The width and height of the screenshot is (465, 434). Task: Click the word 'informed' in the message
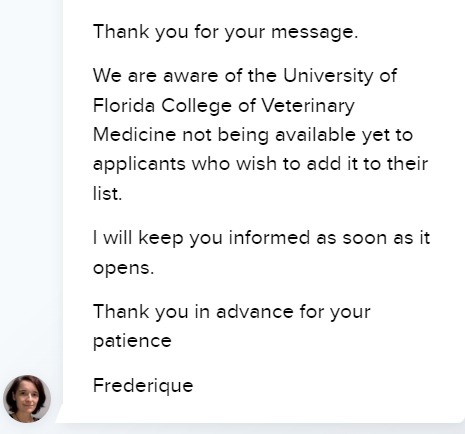point(269,238)
